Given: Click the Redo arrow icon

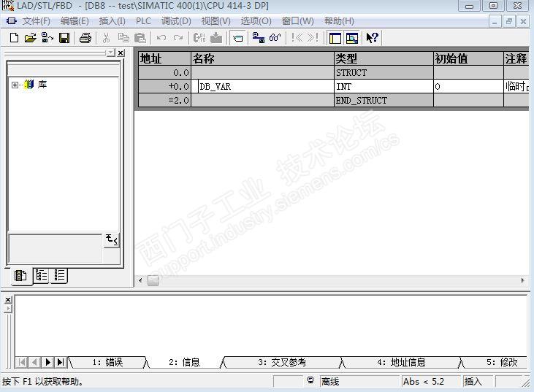Looking at the screenshot, I should click(x=178, y=38).
